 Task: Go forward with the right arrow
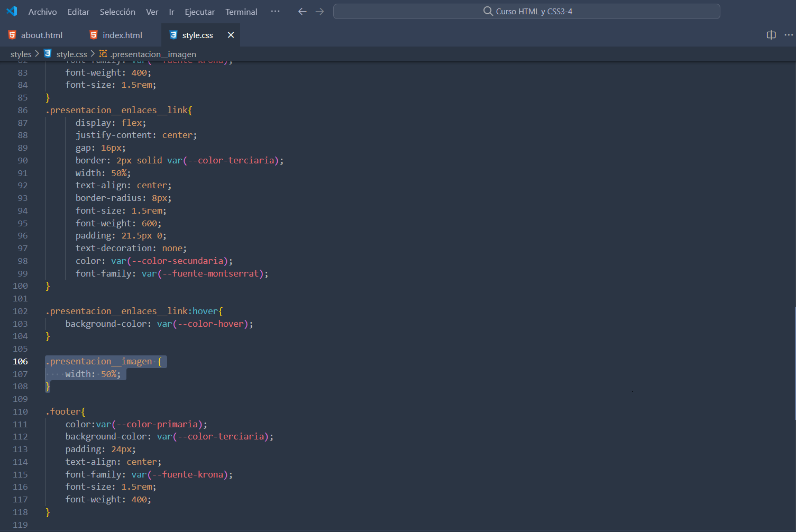[319, 11]
